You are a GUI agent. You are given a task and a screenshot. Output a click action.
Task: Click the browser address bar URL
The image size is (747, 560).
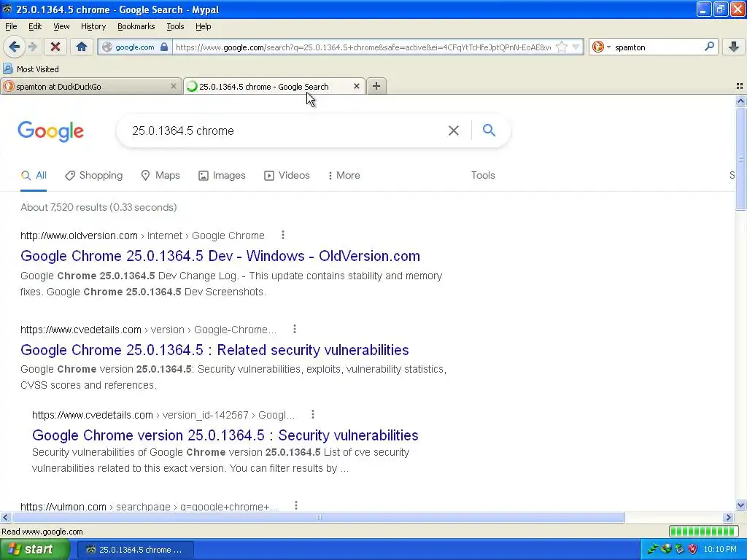coord(363,47)
